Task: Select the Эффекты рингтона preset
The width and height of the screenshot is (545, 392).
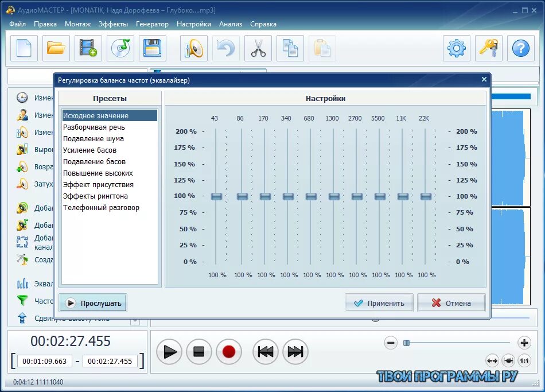Action: point(110,196)
